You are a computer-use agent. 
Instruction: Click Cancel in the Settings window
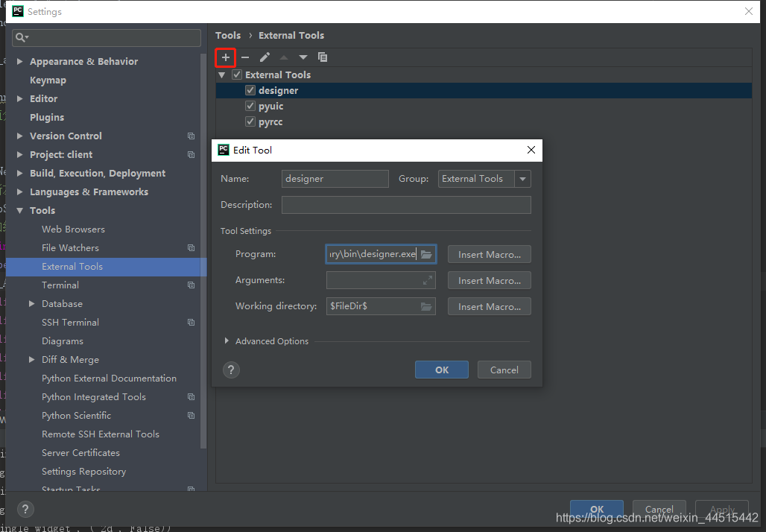[659, 509]
